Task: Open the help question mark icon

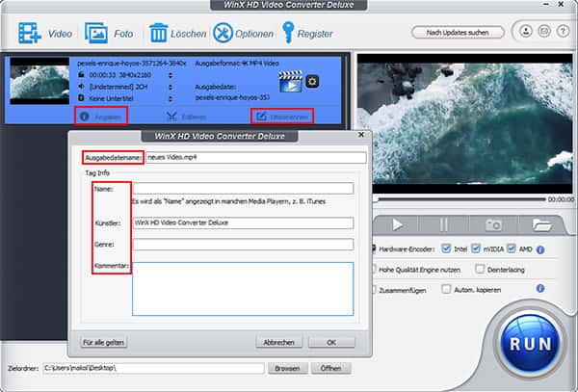Action: [563, 31]
